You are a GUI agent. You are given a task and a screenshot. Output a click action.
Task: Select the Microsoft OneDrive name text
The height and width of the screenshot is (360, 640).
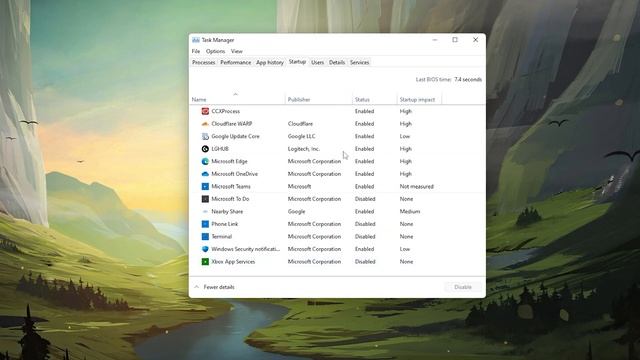(235, 174)
